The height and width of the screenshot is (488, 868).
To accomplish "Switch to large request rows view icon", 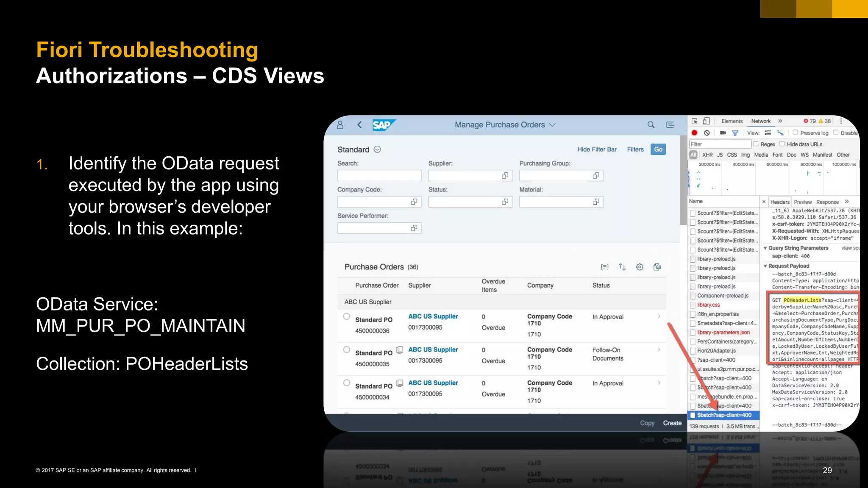I will click(768, 133).
